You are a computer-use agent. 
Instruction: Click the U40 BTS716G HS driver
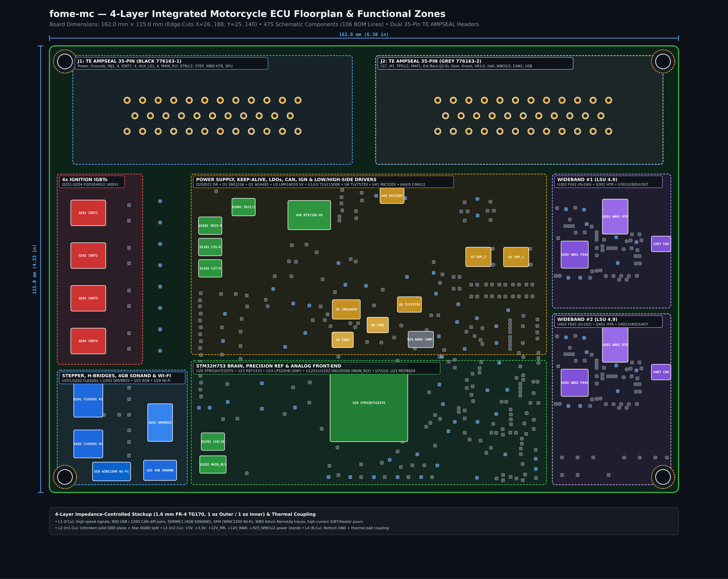(x=309, y=215)
